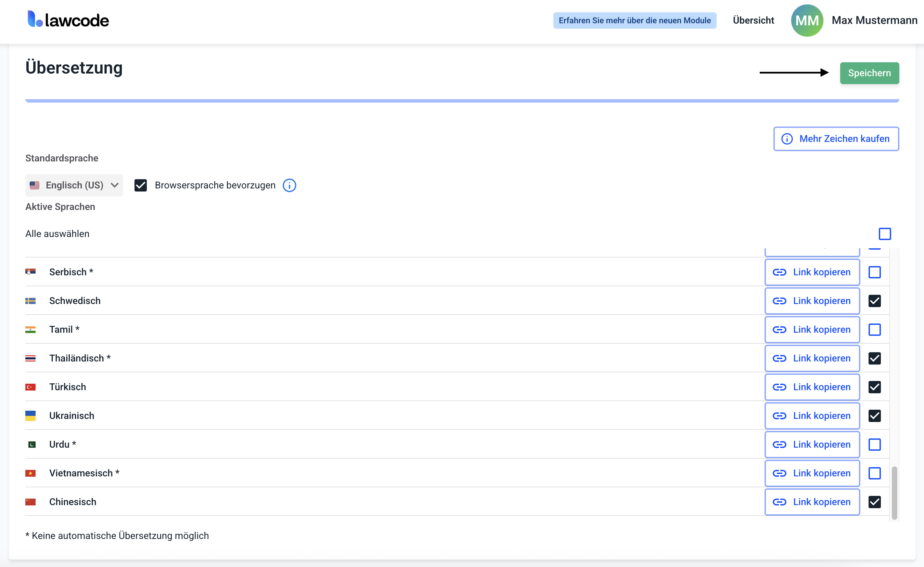Check the Alle auswählen checkbox
The image size is (924, 567).
tap(884, 234)
